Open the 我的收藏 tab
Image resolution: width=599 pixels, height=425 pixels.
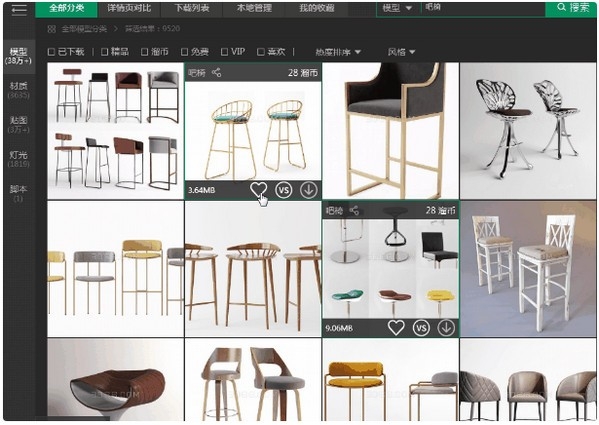[x=317, y=8]
